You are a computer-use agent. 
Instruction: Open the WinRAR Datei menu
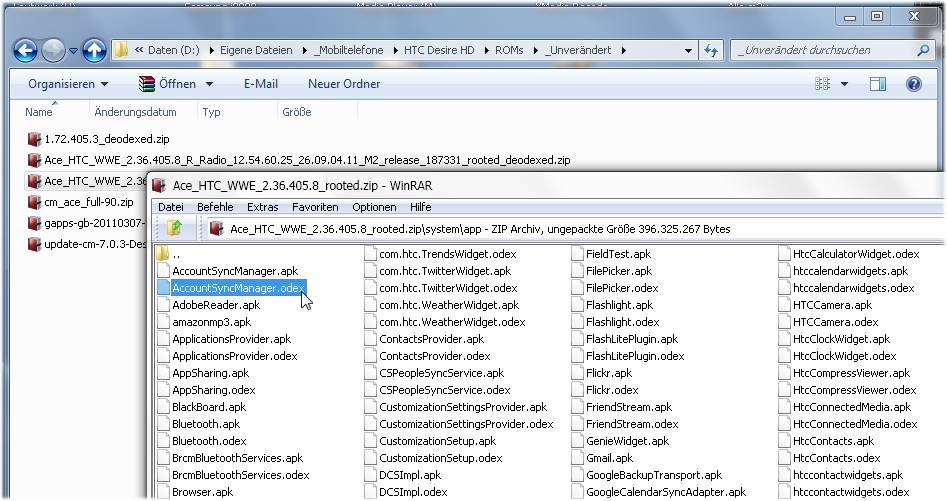[x=171, y=207]
